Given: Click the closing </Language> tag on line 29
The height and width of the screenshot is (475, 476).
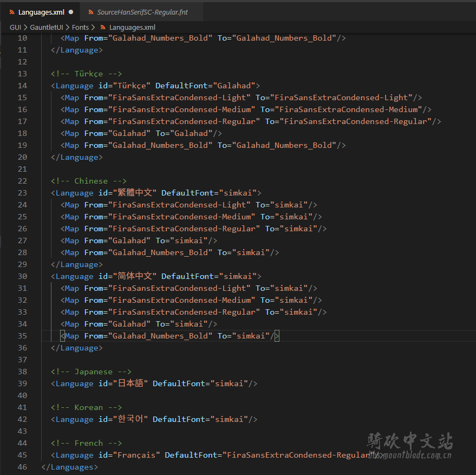Looking at the screenshot, I should tap(77, 264).
